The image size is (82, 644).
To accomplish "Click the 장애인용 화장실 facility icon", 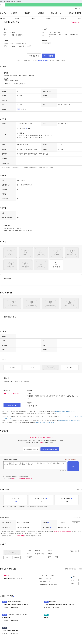I will point(50,303).
